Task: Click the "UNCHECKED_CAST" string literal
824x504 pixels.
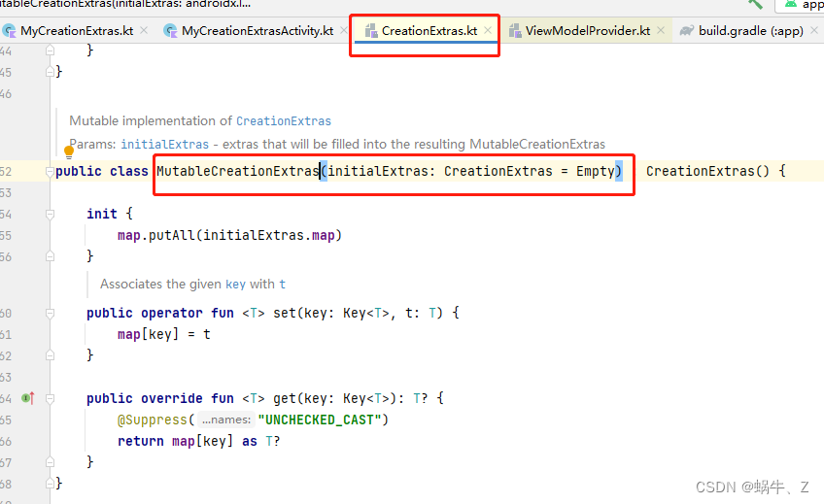Action: (320, 420)
